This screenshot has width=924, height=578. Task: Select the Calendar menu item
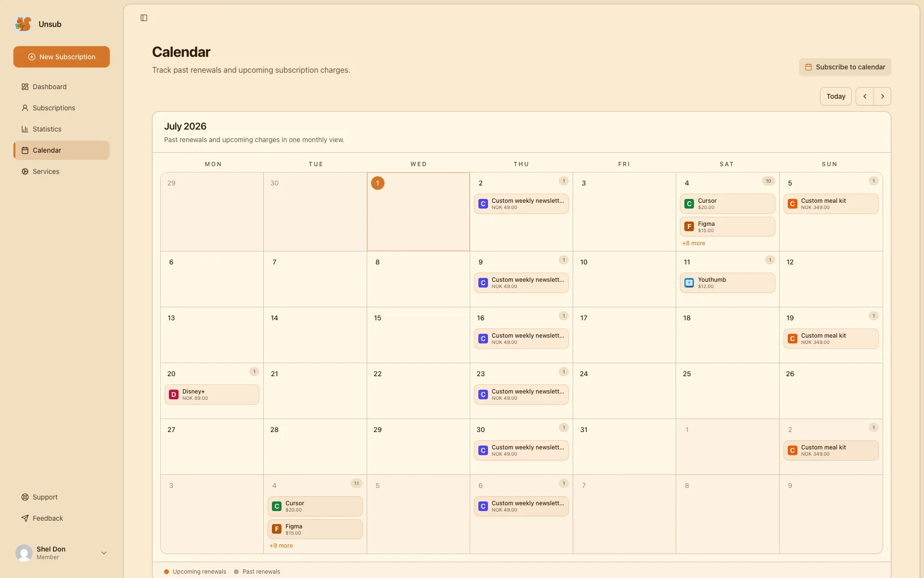click(62, 150)
